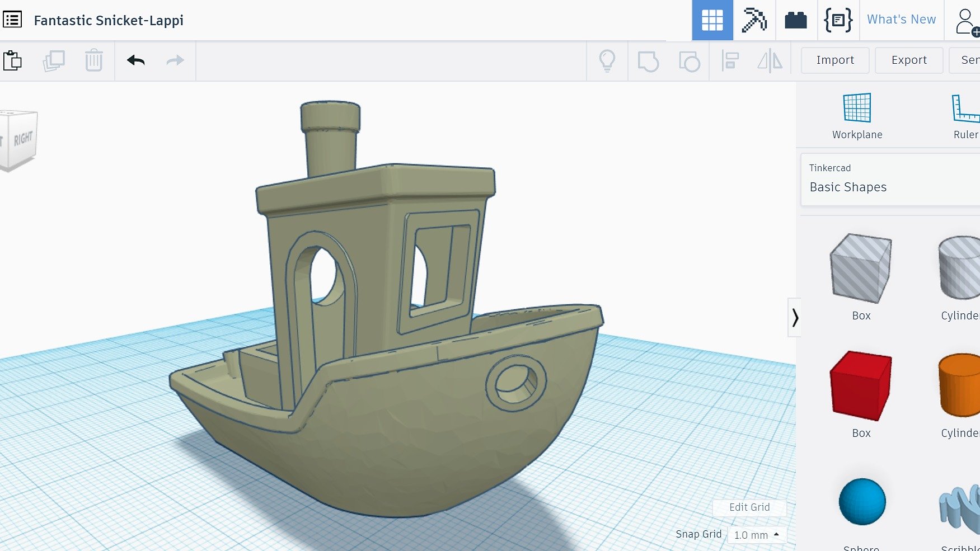The height and width of the screenshot is (551, 980).
Task: Open Minecraft pickaxe blocks mode
Action: click(754, 20)
